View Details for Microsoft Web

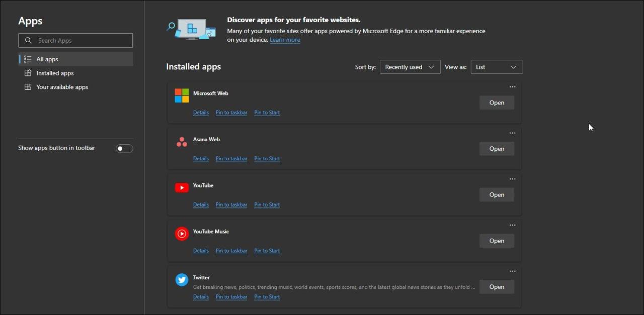[201, 113]
